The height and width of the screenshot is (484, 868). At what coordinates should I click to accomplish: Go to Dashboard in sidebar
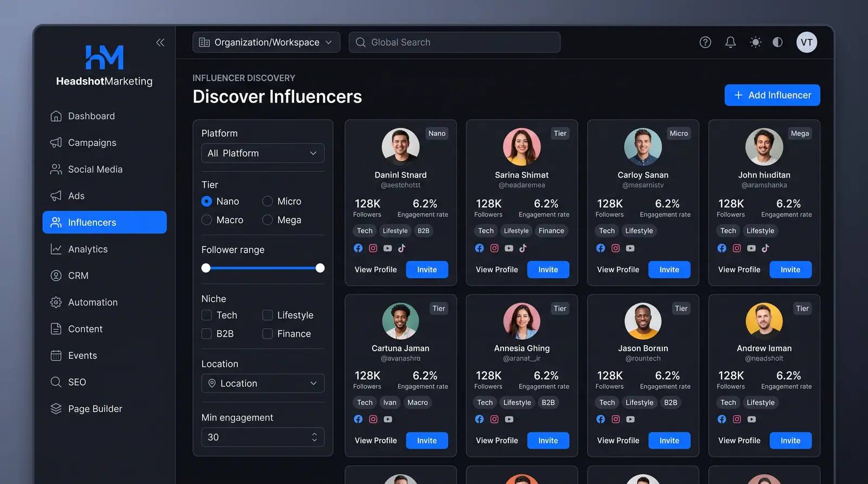105,116
